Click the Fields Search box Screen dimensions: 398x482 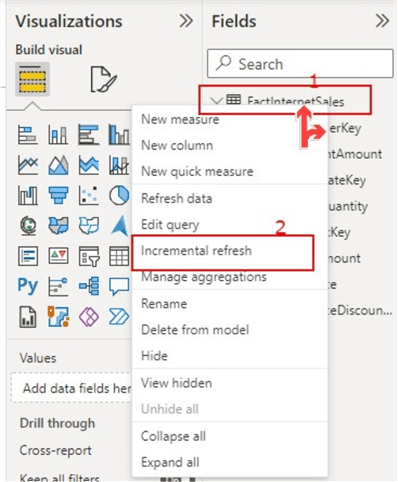pyautogui.click(x=300, y=63)
